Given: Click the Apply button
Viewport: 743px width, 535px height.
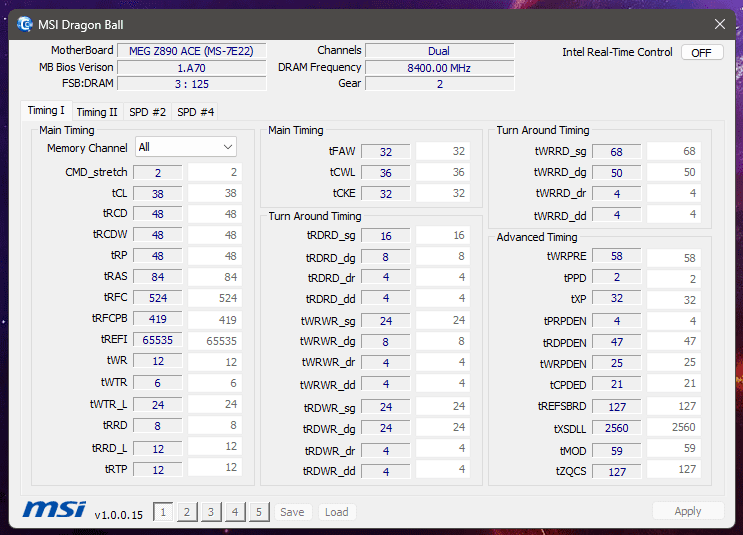Looking at the screenshot, I should 688,511.
